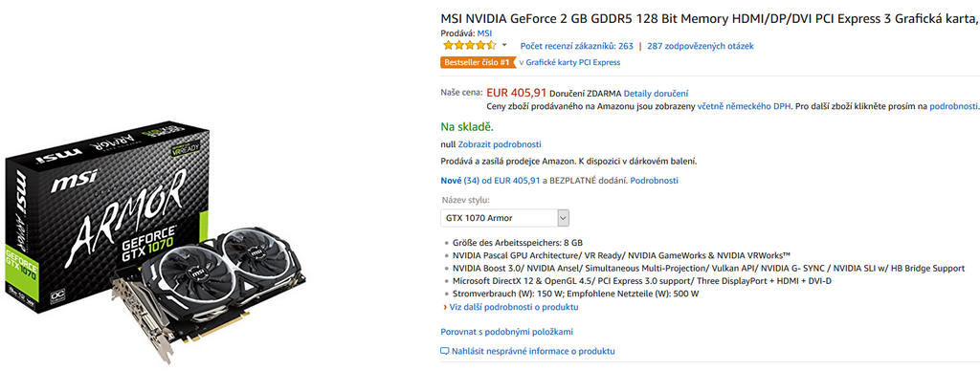Screen dimensions: 980x371
Task: Expand the rating breakdown arrow beside stars
Action: 504,46
